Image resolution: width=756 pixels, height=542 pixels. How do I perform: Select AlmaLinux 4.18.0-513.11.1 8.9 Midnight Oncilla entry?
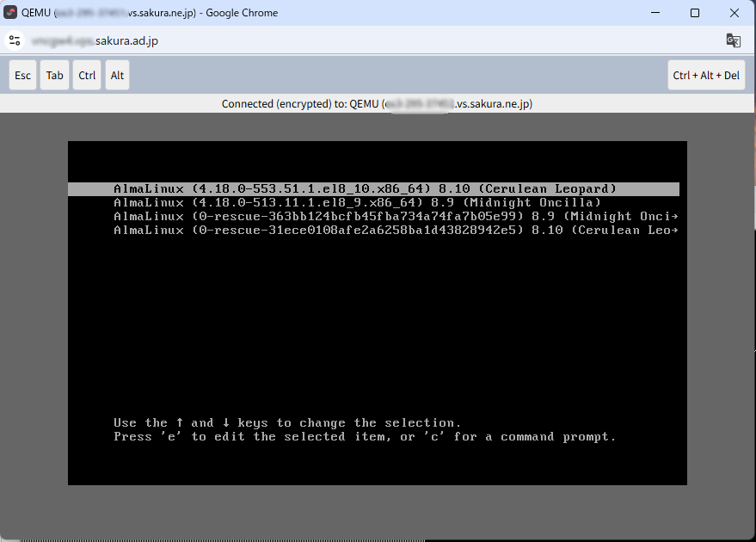(357, 202)
